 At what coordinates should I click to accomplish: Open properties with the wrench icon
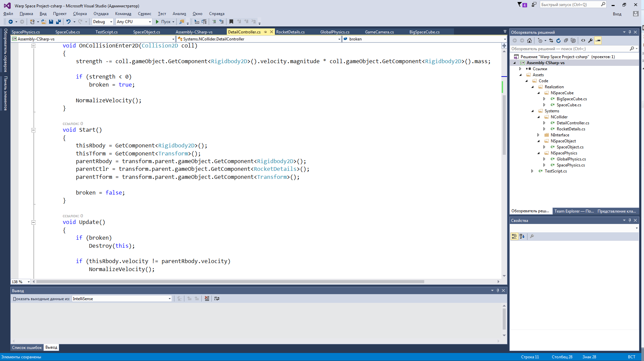click(x=591, y=40)
